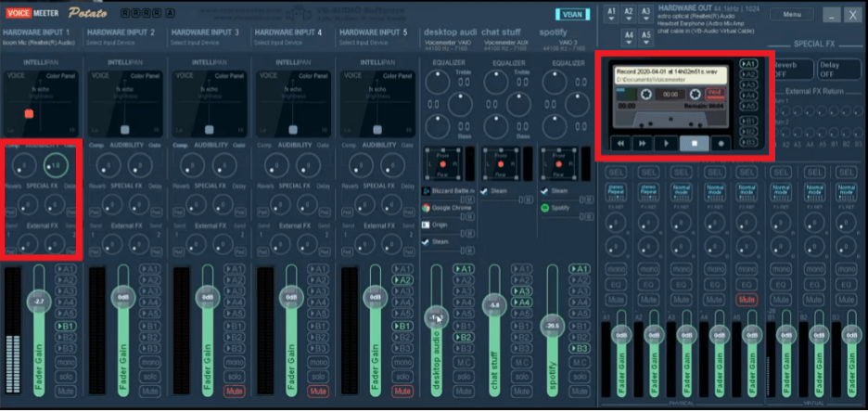The image size is (868, 412).
Task: Open the Menu button
Action: click(x=792, y=15)
